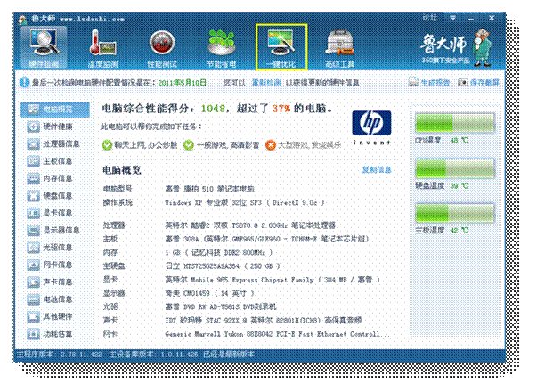This screenshot has height=392, width=537.
Task: Click the detection date 2011年5月10日
Action: 183,83
